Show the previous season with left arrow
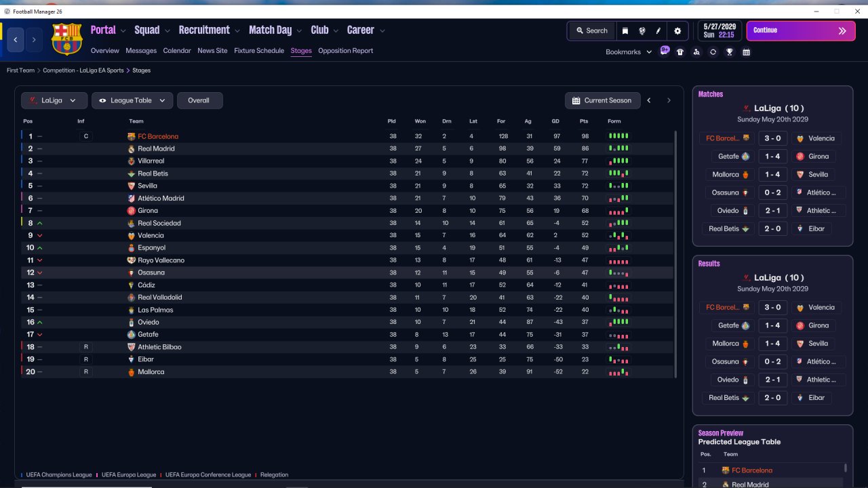The height and width of the screenshot is (488, 868). click(649, 100)
